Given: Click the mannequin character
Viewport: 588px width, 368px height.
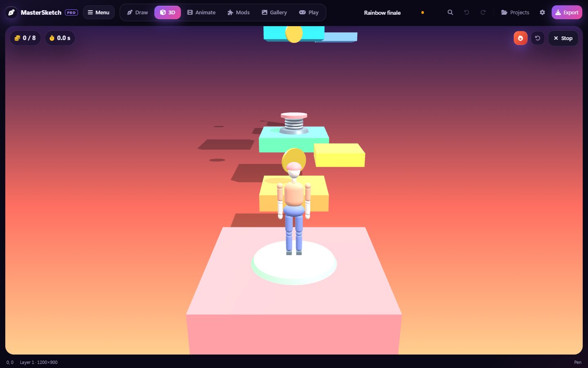Looking at the screenshot, I should tap(294, 209).
